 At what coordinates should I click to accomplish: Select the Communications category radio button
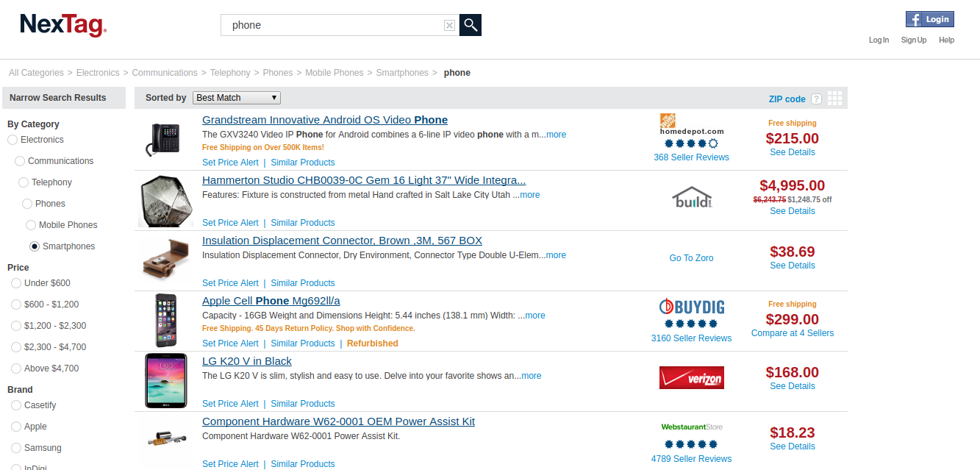20,161
